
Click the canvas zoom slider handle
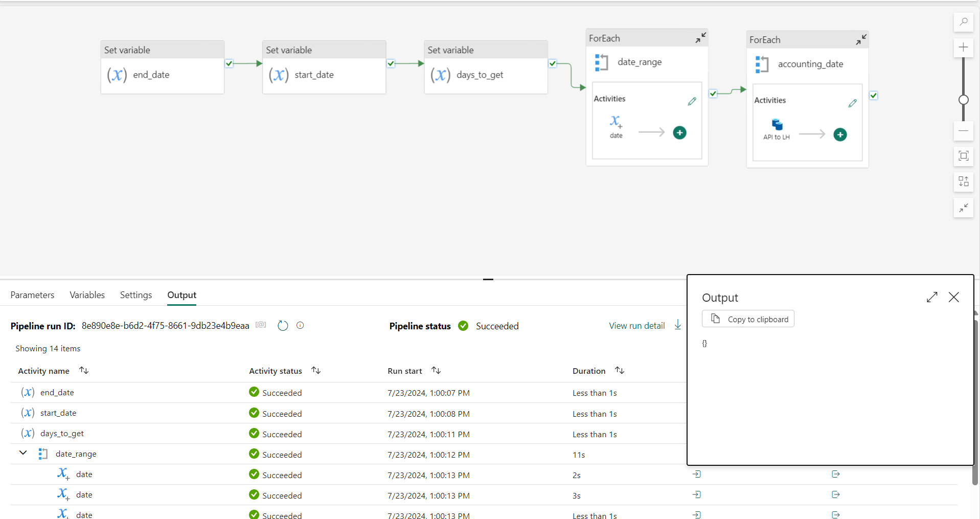964,100
